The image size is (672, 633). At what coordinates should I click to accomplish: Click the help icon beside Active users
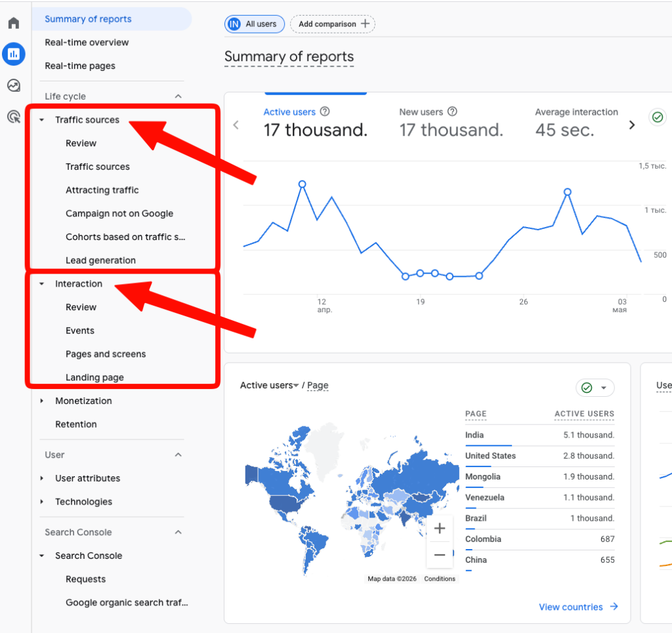click(325, 112)
